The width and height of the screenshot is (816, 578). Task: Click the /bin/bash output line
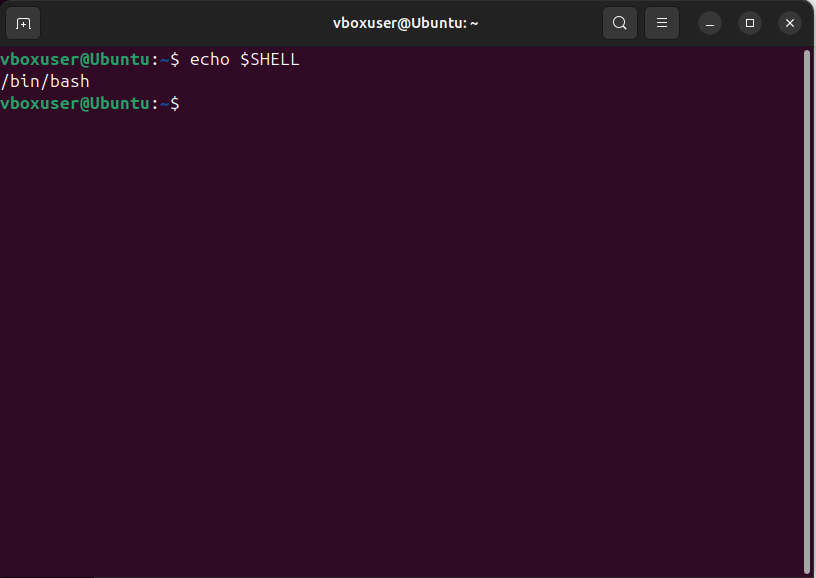pyautogui.click(x=45, y=81)
